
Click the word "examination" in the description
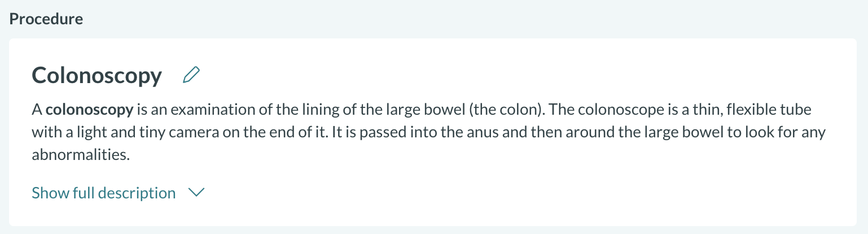pos(202,110)
